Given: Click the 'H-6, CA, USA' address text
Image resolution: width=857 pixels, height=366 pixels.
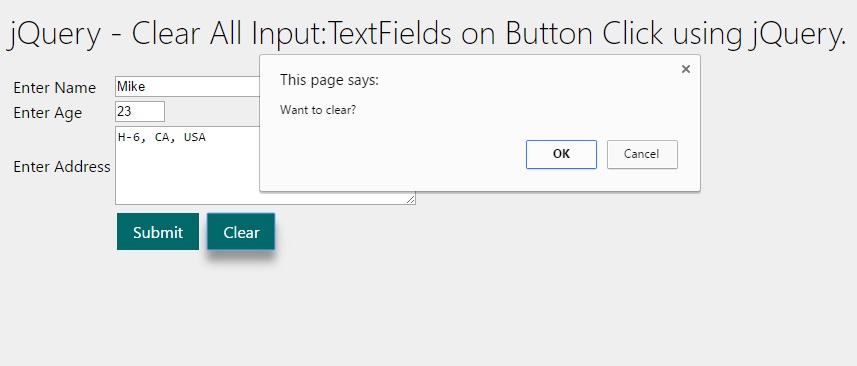Looking at the screenshot, I should click(x=162, y=138).
